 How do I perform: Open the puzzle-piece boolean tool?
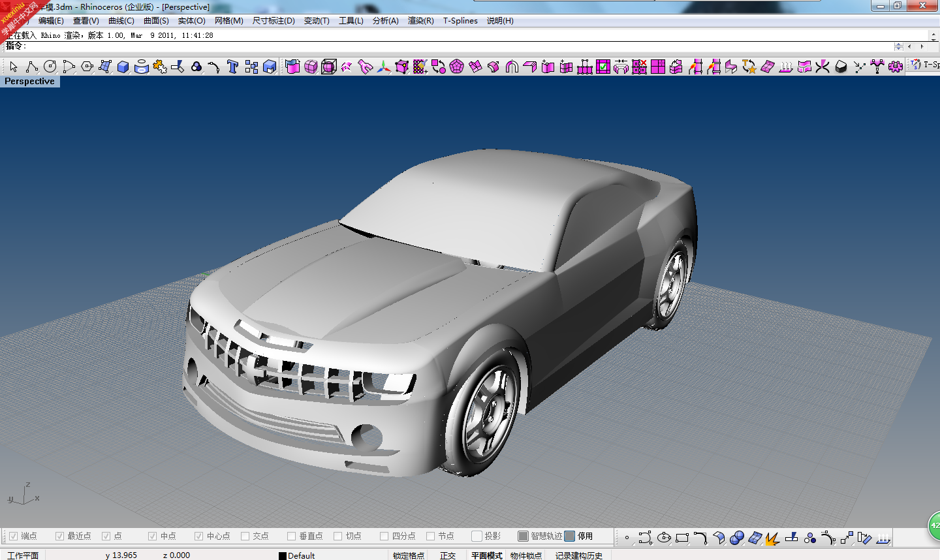160,67
